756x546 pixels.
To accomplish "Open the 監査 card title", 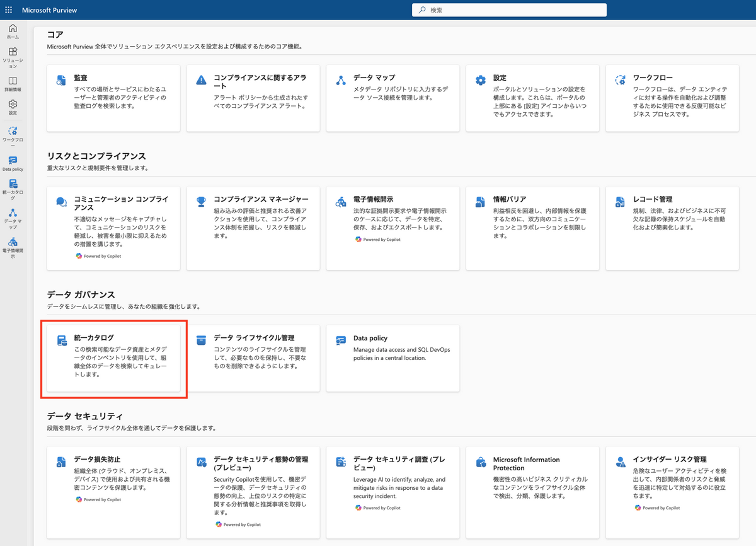I will click(x=81, y=78).
